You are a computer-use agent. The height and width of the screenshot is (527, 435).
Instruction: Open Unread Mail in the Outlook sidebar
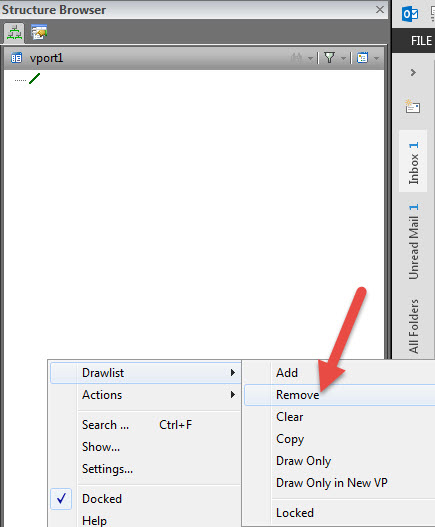tap(413, 241)
